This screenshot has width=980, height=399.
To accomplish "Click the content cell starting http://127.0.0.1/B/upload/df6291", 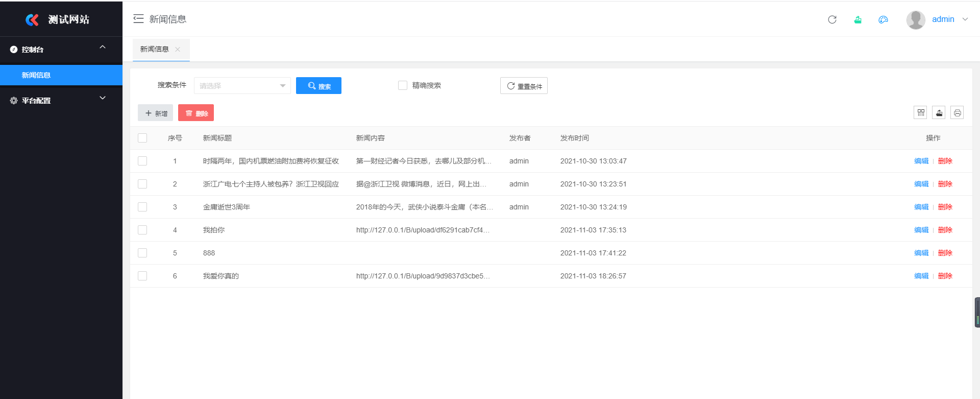I will pyautogui.click(x=423, y=230).
